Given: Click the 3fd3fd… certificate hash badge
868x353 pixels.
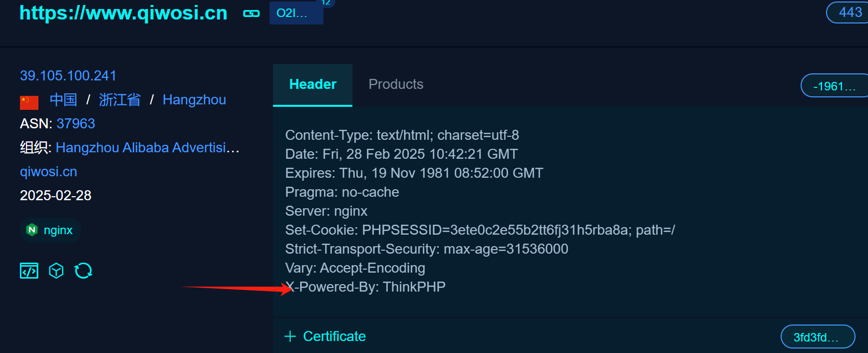Looking at the screenshot, I should (817, 337).
